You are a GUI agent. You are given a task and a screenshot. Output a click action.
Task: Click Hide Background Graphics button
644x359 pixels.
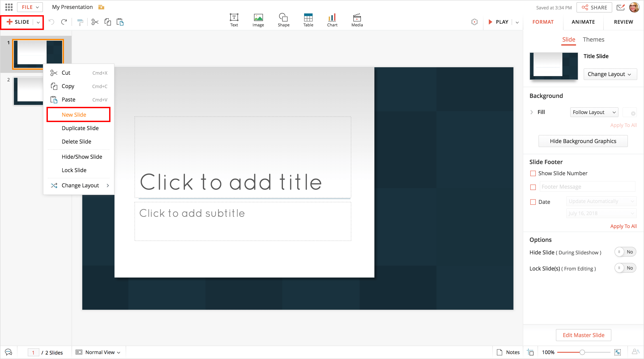pyautogui.click(x=583, y=141)
